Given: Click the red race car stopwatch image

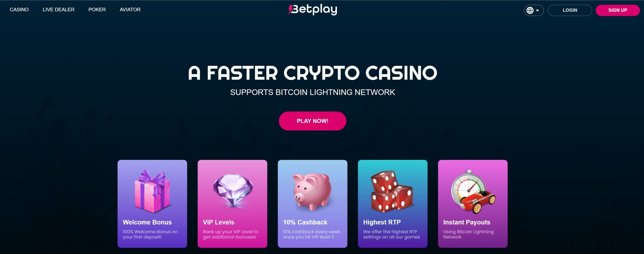Looking at the screenshot, I should (x=473, y=192).
